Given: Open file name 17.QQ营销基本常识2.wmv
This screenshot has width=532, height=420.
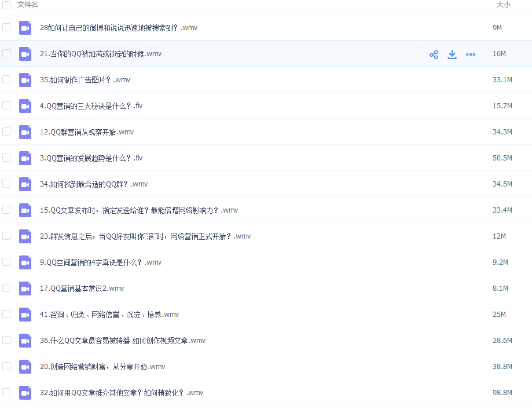Looking at the screenshot, I should click(82, 288).
